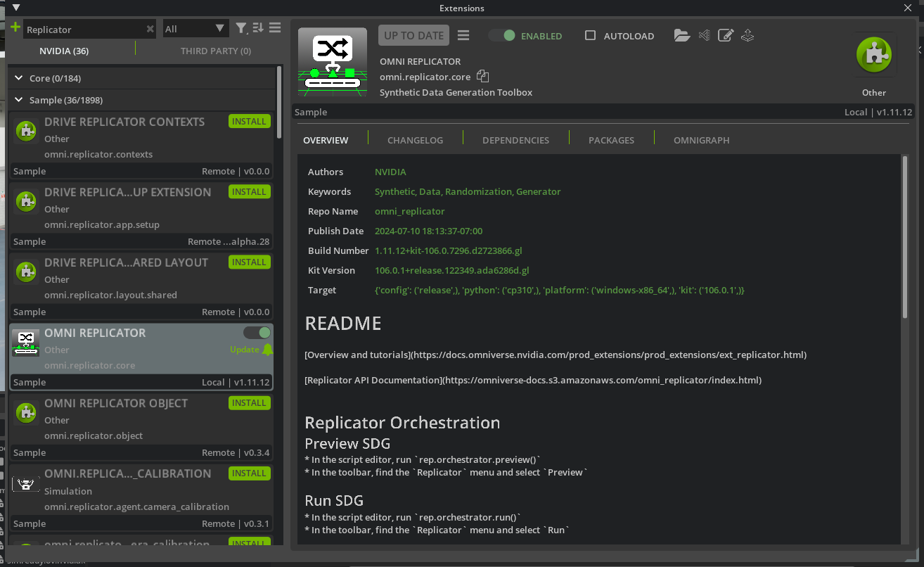Open the DEPENDENCIES tab

[x=515, y=140]
